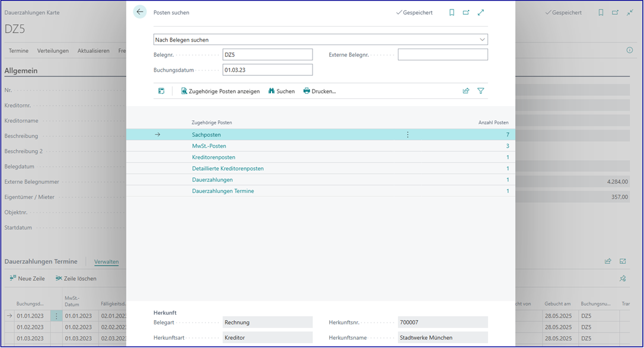This screenshot has height=348, width=644.
Task: Click the Buchungsdatum input field
Action: [x=267, y=70]
